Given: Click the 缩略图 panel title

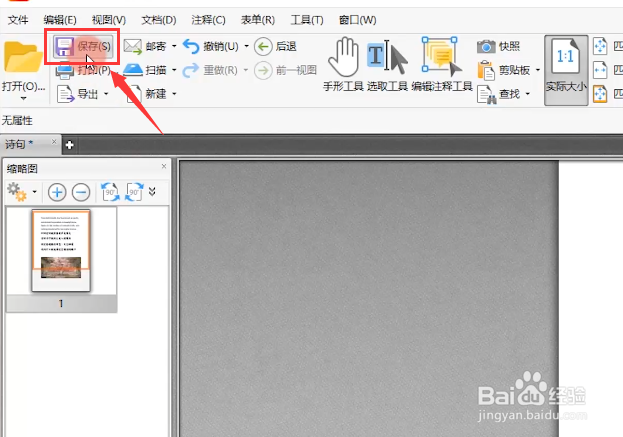Looking at the screenshot, I should click(22, 168).
